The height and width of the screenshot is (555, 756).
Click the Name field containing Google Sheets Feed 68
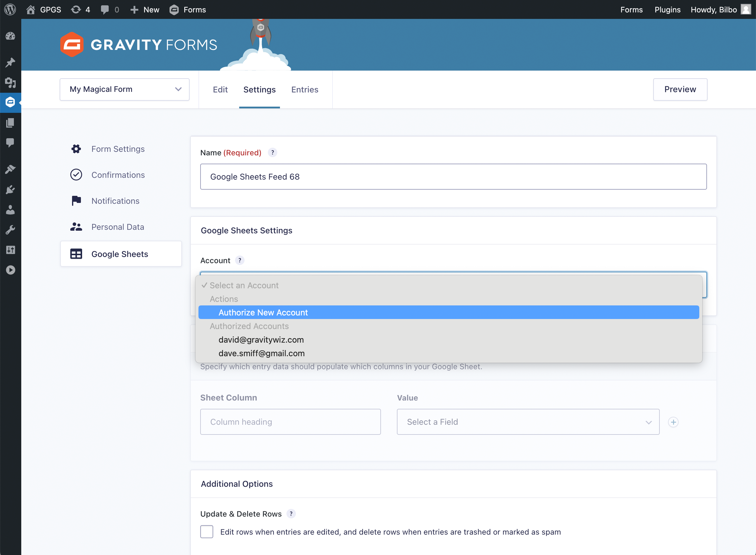453,177
